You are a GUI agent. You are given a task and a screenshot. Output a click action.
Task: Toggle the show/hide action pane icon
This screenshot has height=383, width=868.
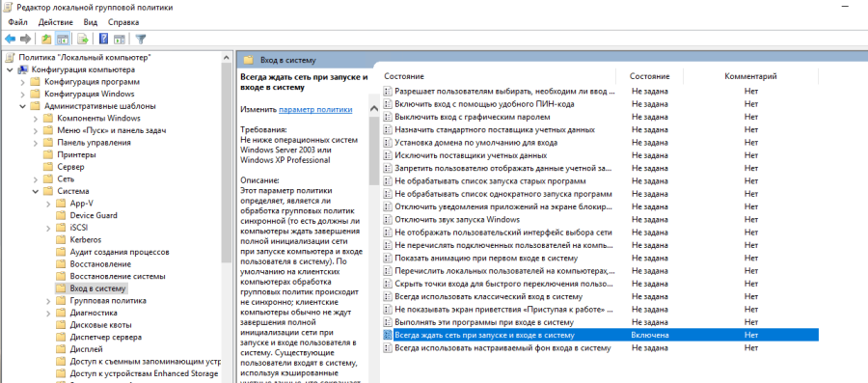119,40
